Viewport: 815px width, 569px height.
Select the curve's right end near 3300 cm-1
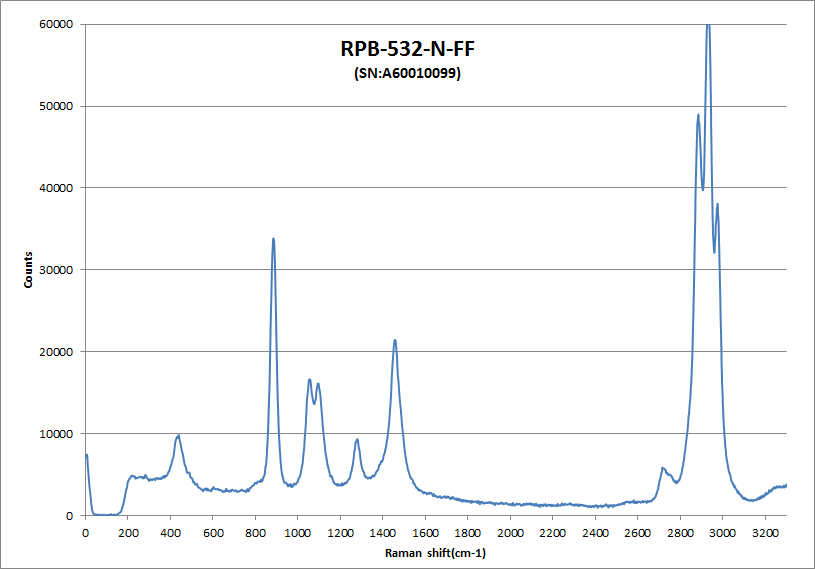(x=786, y=485)
